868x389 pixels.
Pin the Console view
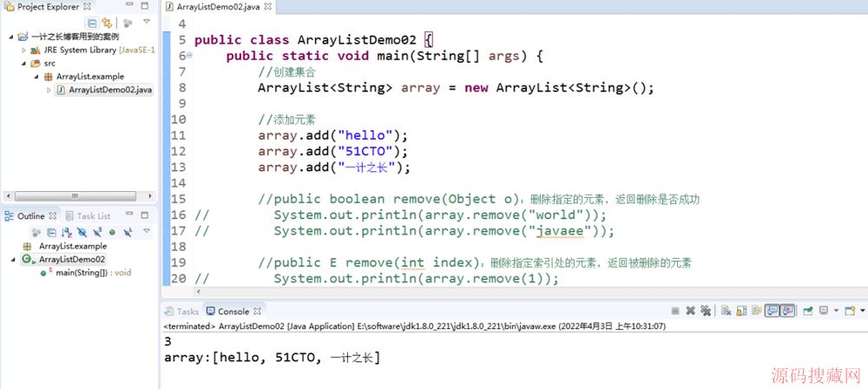click(807, 311)
